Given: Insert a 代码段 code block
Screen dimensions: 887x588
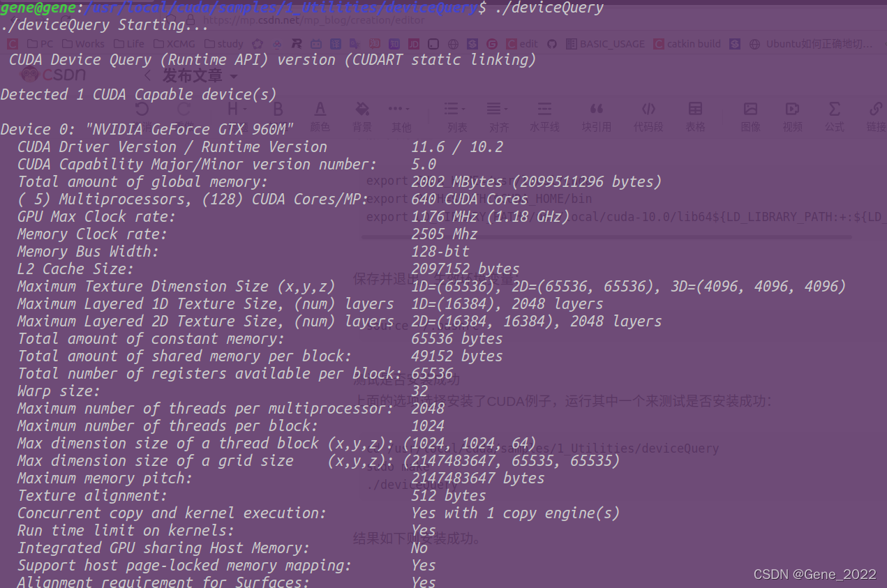Looking at the screenshot, I should point(648,116).
